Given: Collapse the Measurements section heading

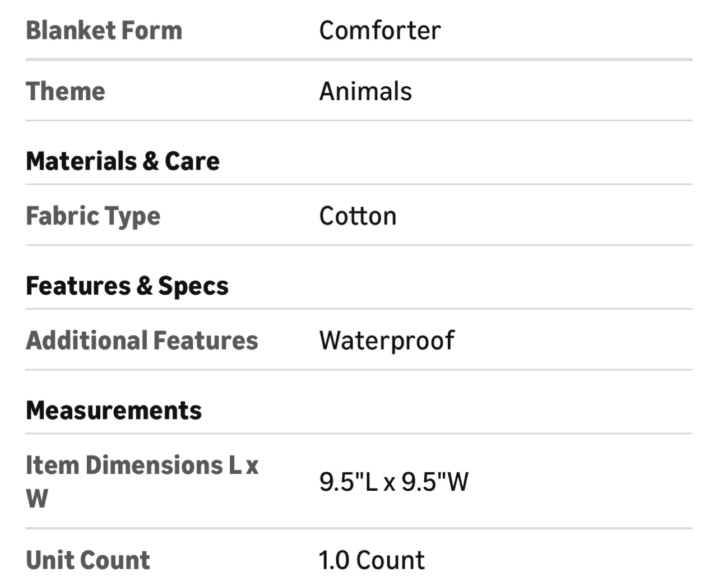Looking at the screenshot, I should click(114, 410).
